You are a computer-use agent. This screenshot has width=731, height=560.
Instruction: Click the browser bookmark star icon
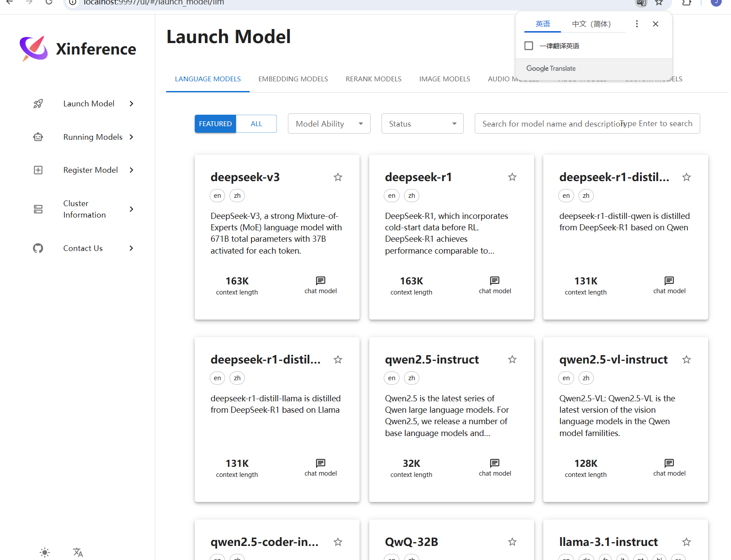[659, 3]
